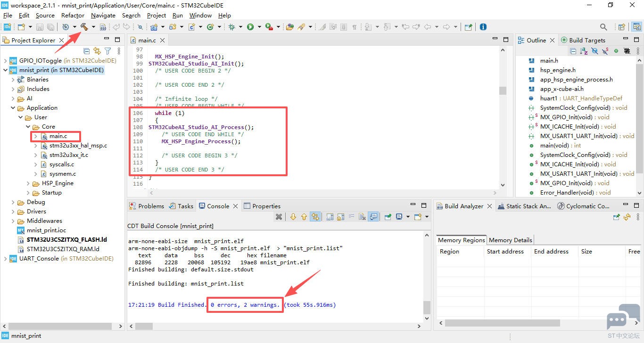Viewport: 644px width, 343px height.
Task: Toggle Hide Inactive Elements icon in Outline
Action: click(x=627, y=51)
